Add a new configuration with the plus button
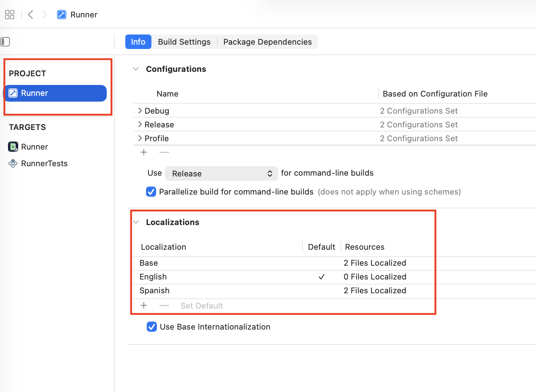536x392 pixels. (144, 152)
